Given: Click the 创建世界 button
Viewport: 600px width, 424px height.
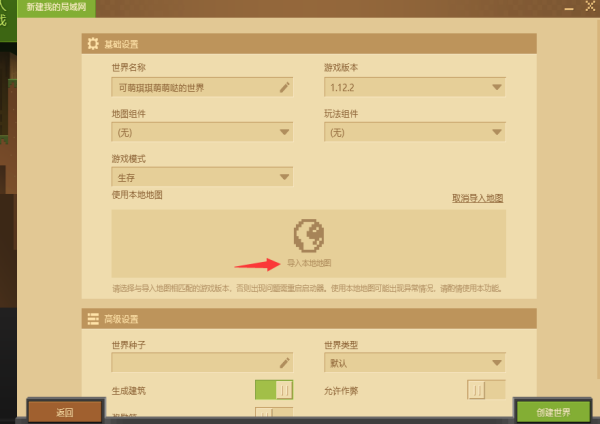Looking at the screenshot, I should tap(553, 412).
